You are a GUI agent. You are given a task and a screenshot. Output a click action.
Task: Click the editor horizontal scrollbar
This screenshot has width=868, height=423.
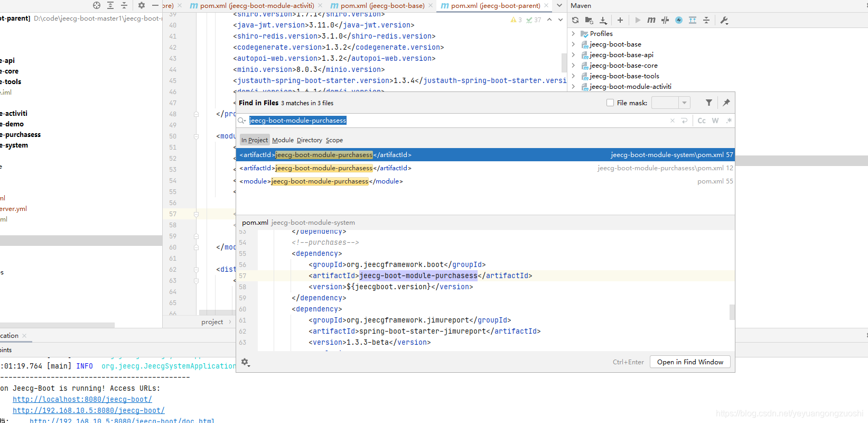coord(217,312)
